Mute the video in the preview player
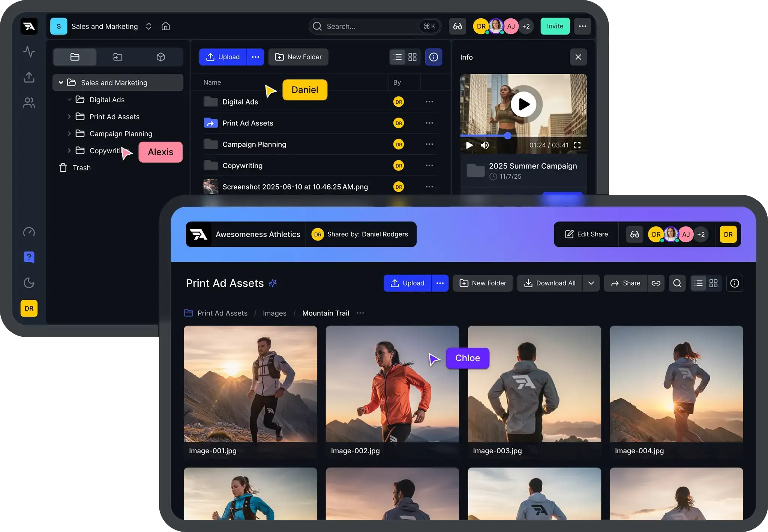 point(485,145)
